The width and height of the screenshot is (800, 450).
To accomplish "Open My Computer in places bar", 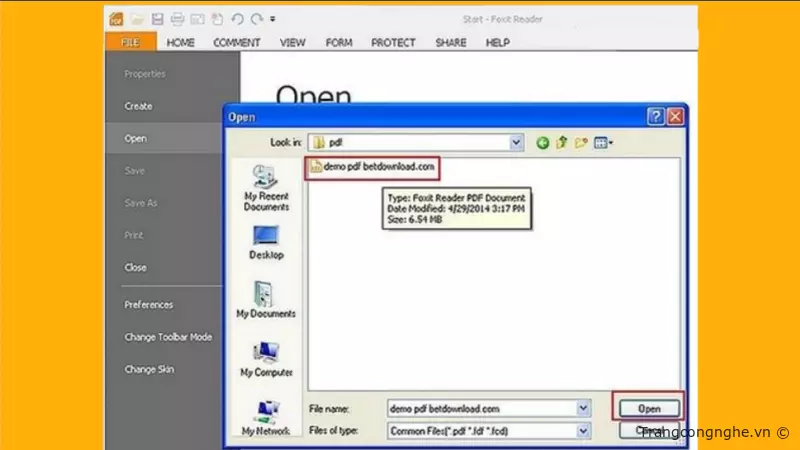I will pos(265,358).
